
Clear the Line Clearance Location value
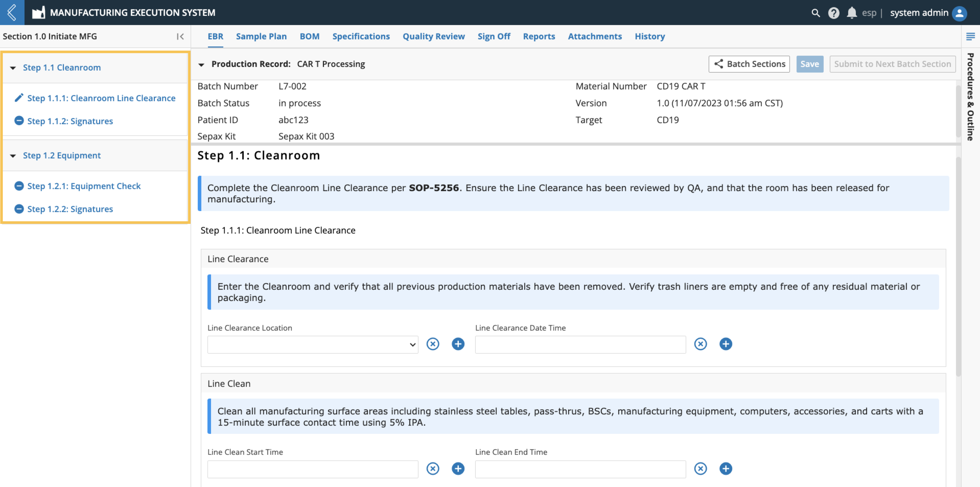(x=433, y=344)
